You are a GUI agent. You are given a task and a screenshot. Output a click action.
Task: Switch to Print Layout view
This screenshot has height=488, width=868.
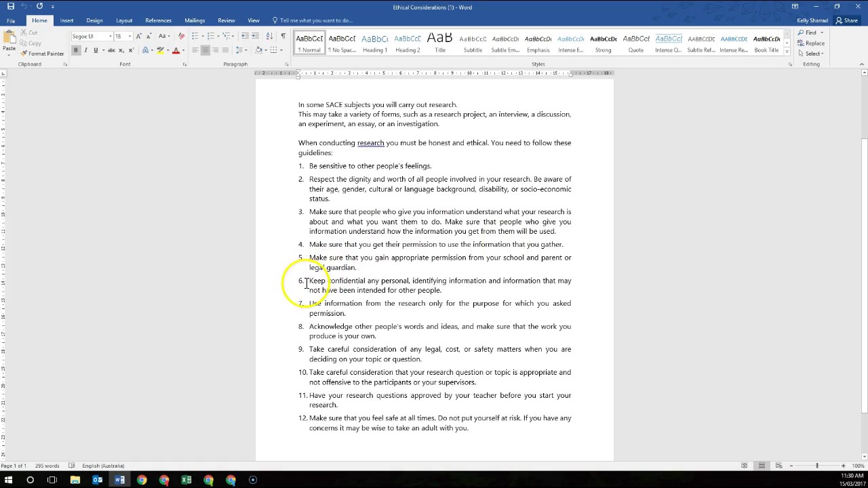click(762, 466)
